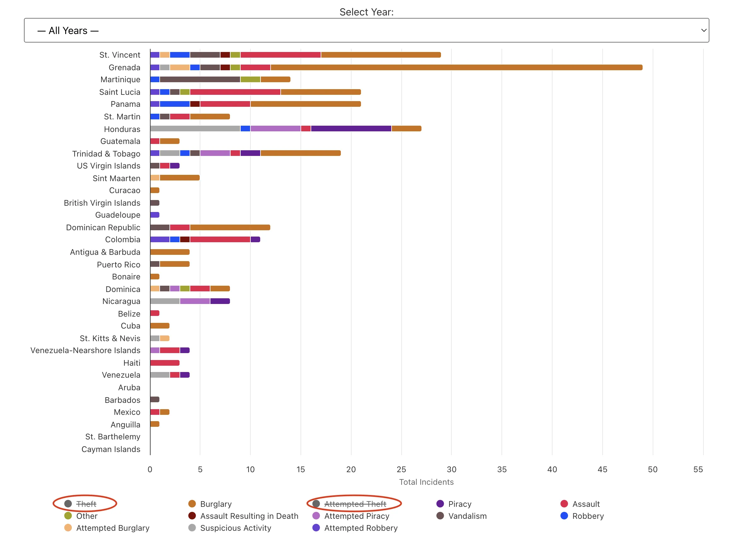Click the Attempted Piracy legend dot icon
This screenshot has height=538, width=756.
[x=316, y=516]
